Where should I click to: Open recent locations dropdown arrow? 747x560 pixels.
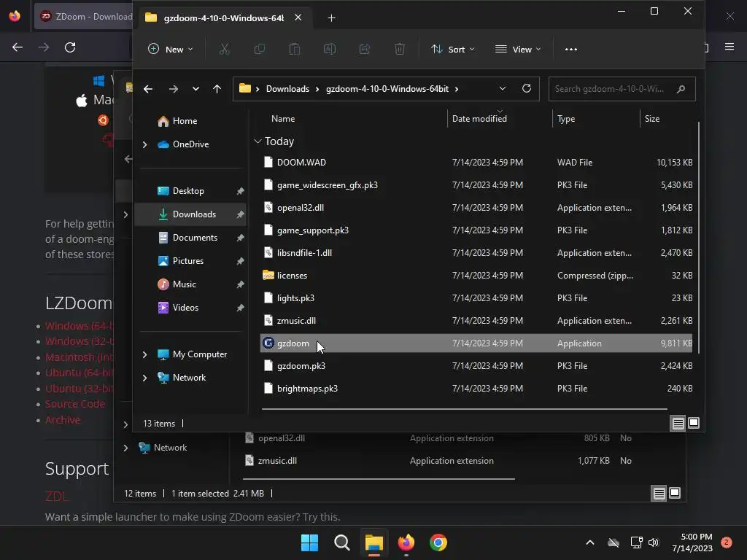click(x=196, y=89)
